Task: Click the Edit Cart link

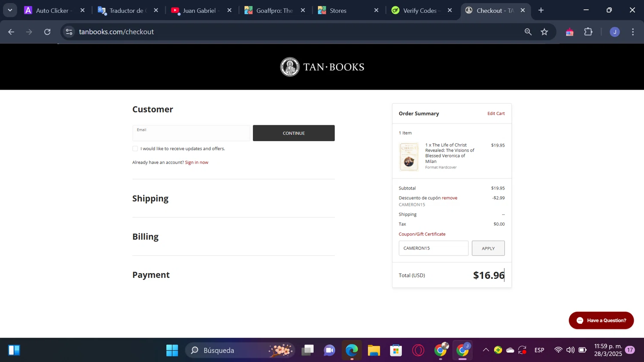Action: (x=496, y=113)
